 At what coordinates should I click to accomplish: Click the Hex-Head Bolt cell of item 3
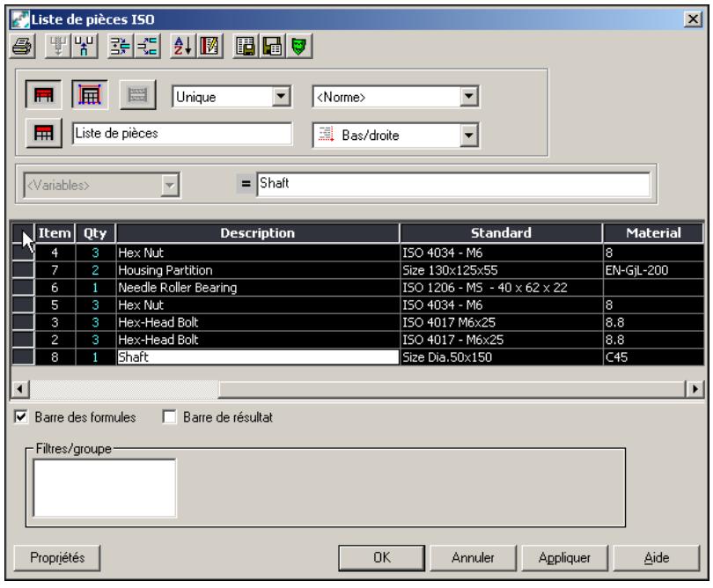257,322
